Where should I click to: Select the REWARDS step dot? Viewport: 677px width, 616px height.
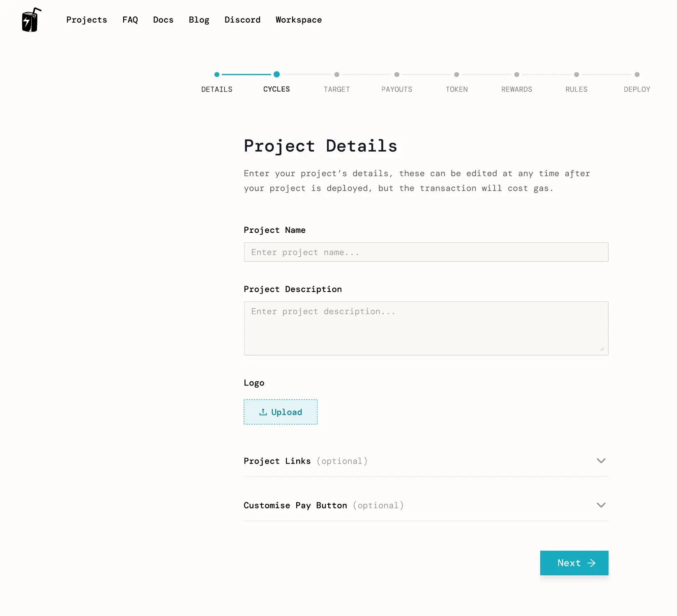[516, 75]
